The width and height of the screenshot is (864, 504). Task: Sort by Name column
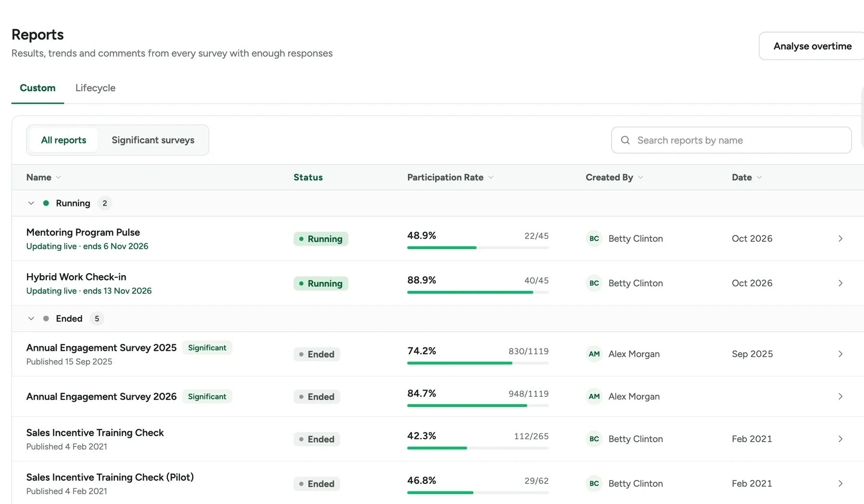tap(44, 177)
